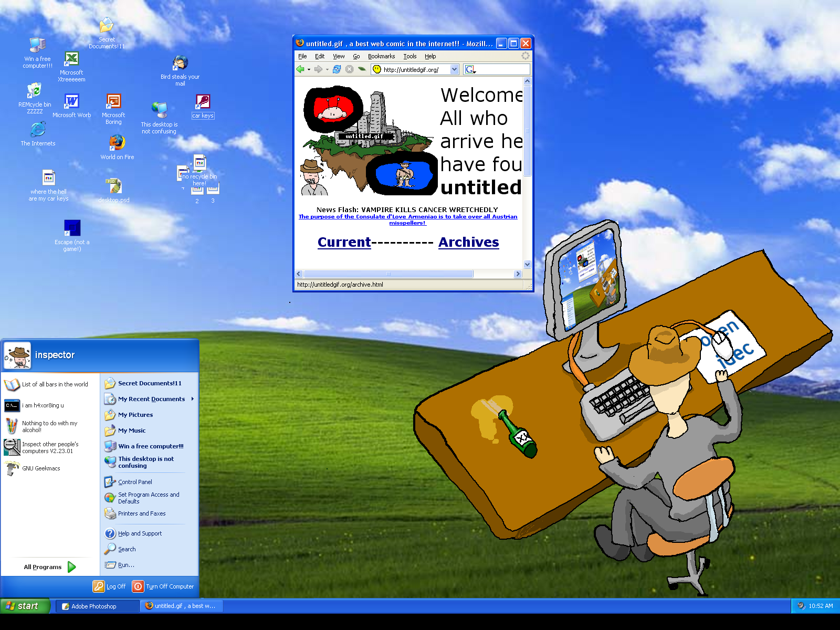The height and width of the screenshot is (630, 840).
Task: Open Set Program Access and Defaults
Action: [149, 498]
